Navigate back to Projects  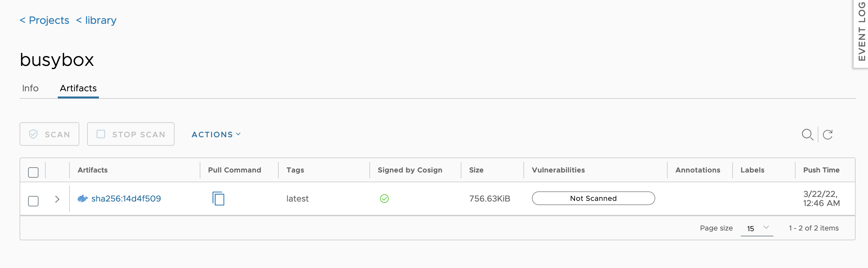44,20
